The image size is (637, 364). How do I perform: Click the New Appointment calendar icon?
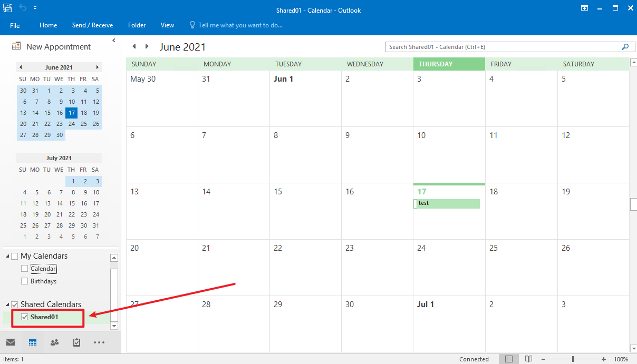(16, 46)
